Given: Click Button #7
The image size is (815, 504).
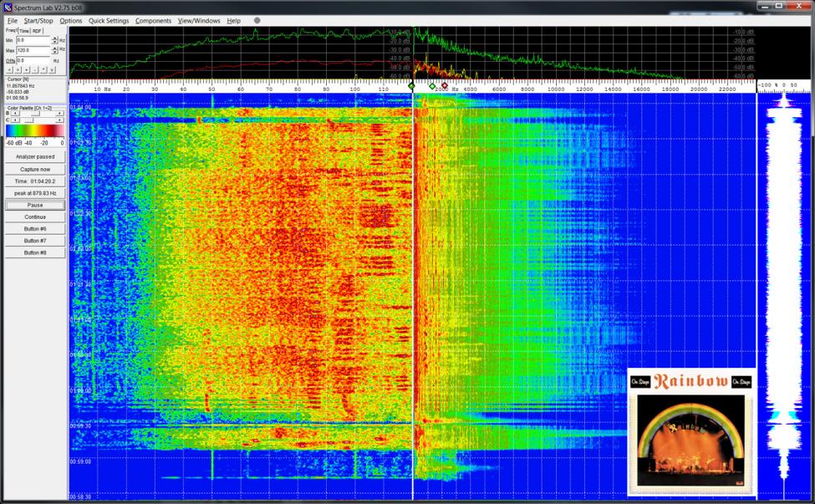Looking at the screenshot, I should (x=35, y=241).
